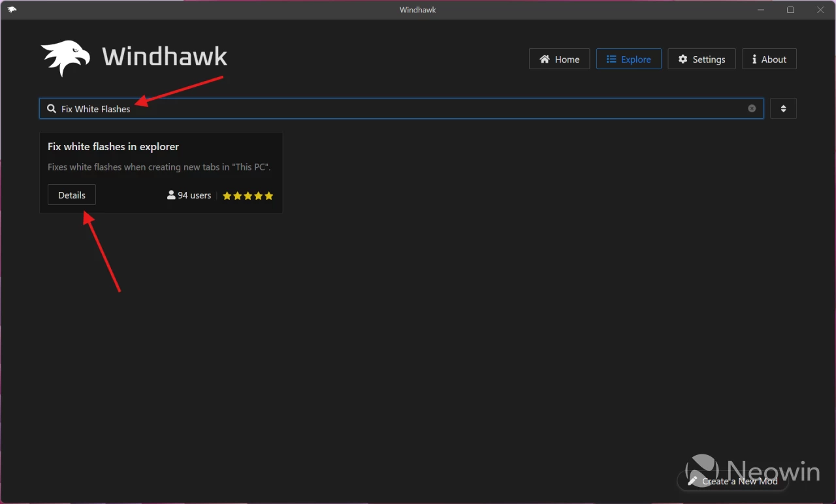The image size is (836, 504).
Task: Click the five-star rating on the mod card
Action: pos(248,195)
